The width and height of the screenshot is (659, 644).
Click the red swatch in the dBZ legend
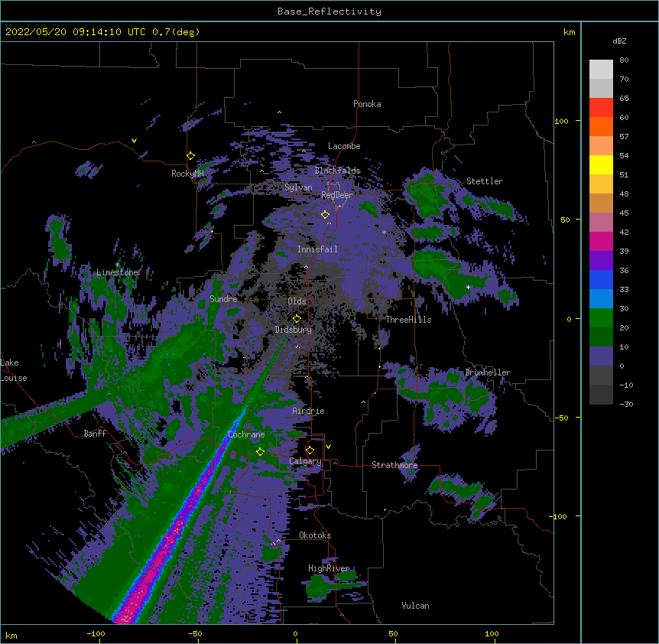pyautogui.click(x=601, y=107)
